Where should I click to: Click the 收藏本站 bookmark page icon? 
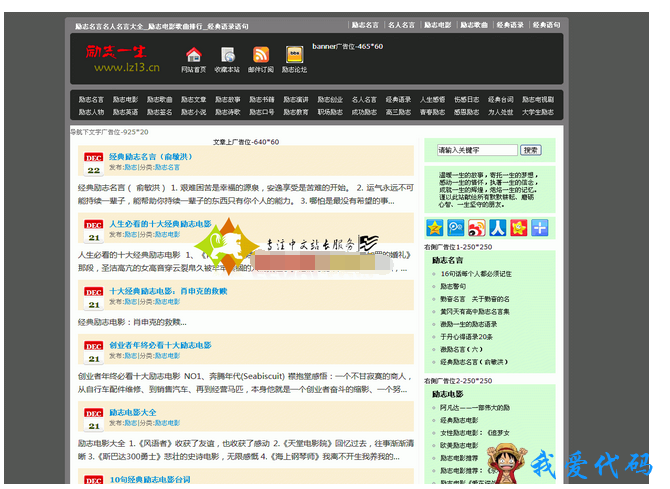point(228,55)
